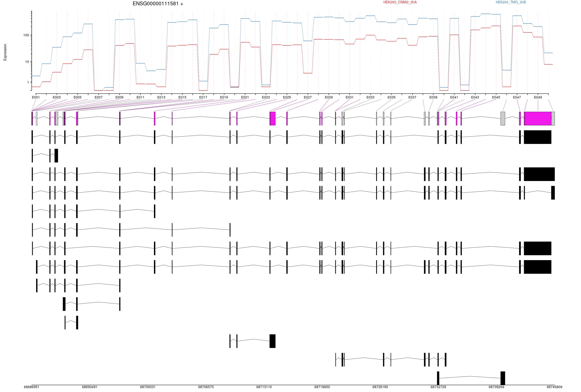The image size is (581, 392).
Task: Select exon bin label E019
Action: [x=224, y=97]
